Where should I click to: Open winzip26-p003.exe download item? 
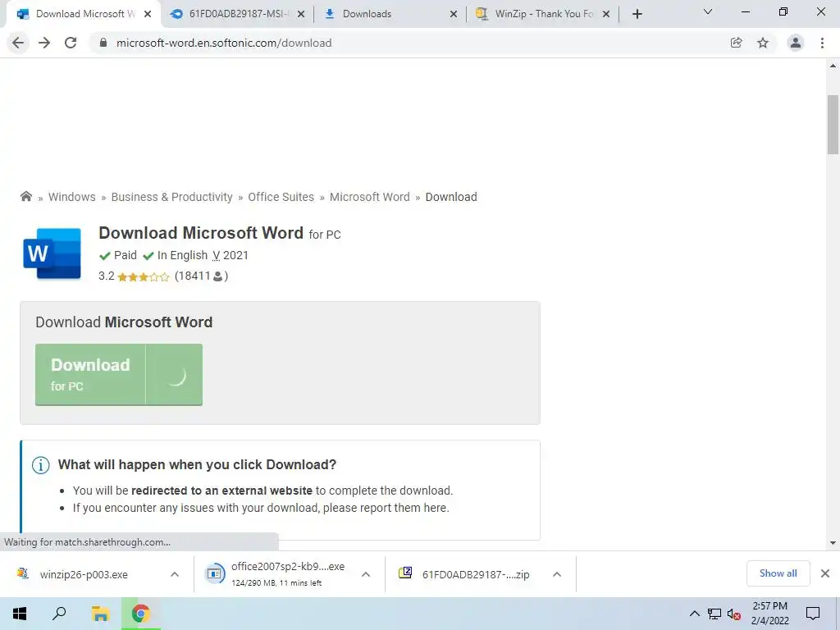pyautogui.click(x=84, y=574)
